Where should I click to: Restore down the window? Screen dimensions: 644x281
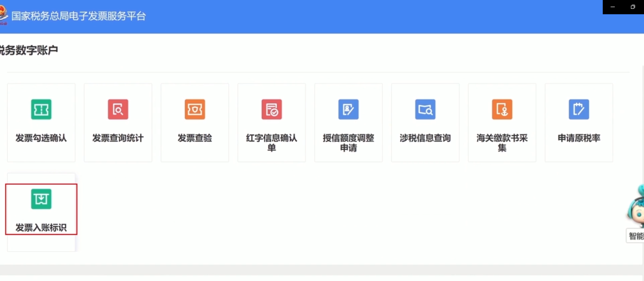tap(633, 7)
